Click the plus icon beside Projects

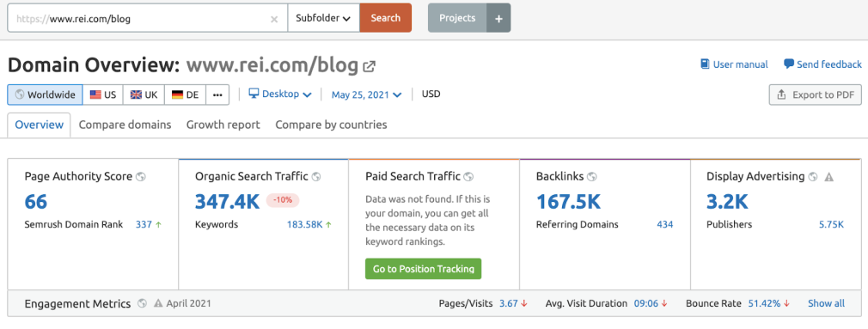coord(498,18)
